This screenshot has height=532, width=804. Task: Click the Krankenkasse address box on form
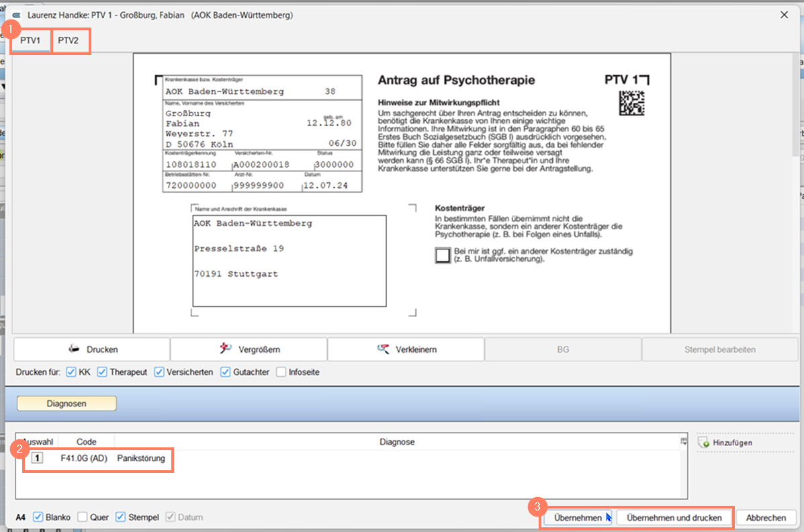pos(289,261)
